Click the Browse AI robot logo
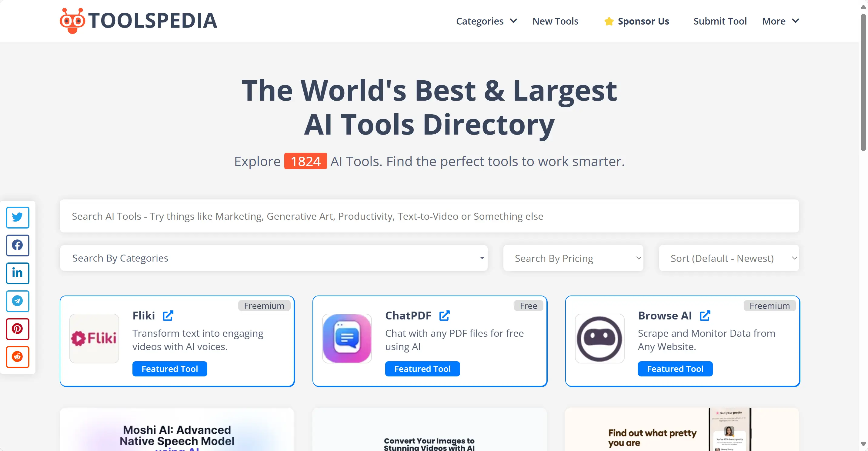This screenshot has height=451, width=868. [x=599, y=339]
